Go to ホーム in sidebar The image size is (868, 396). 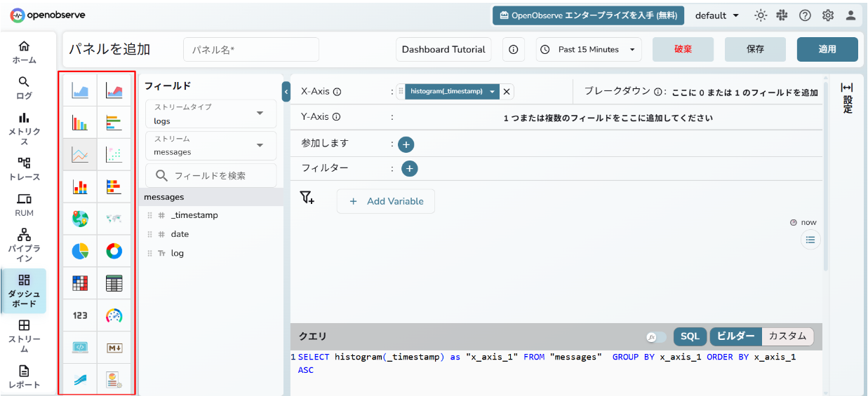[x=24, y=53]
